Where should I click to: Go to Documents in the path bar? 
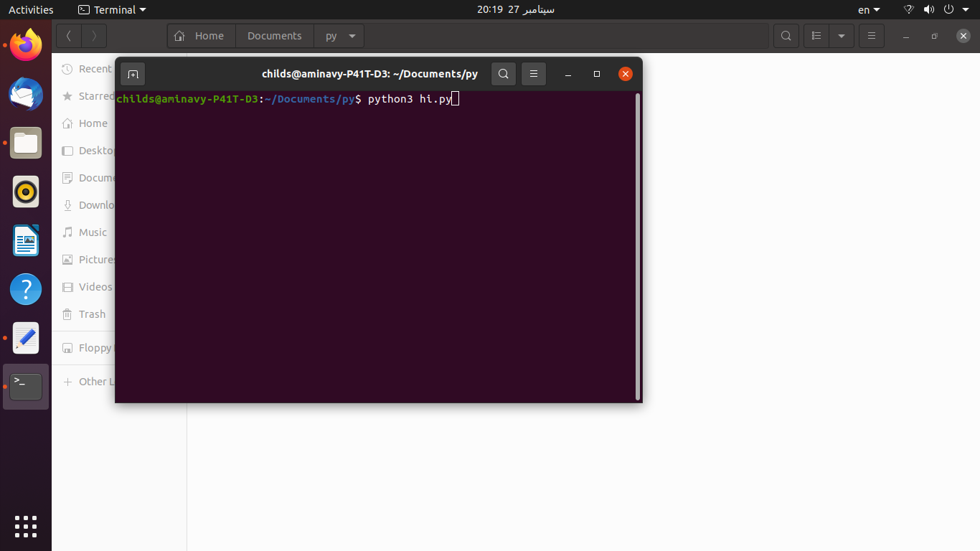274,36
